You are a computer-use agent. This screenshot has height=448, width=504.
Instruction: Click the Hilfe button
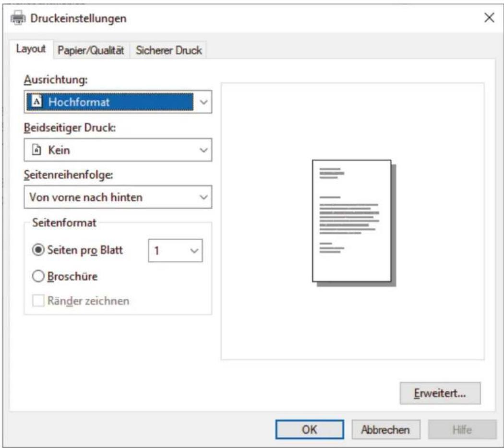click(x=462, y=430)
